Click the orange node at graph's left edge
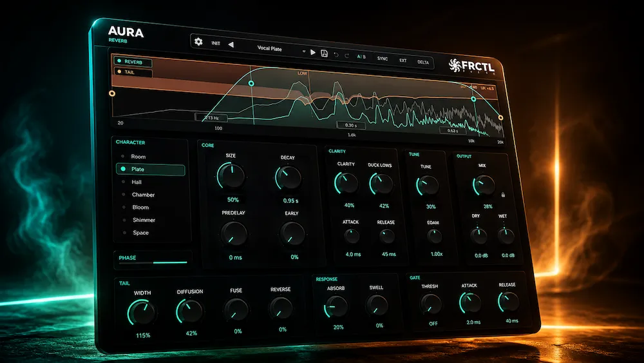 [x=111, y=93]
